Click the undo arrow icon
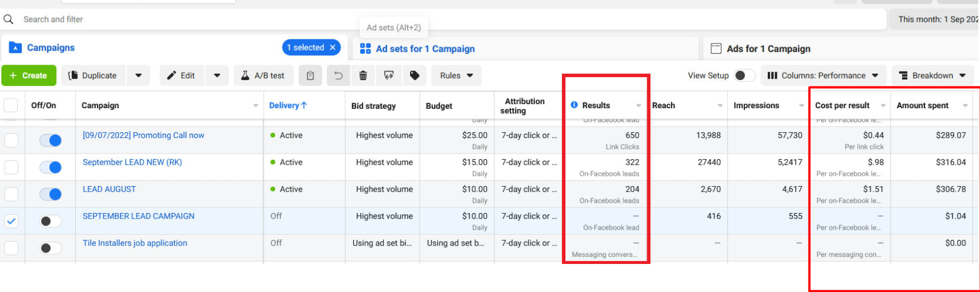980x292 pixels. point(338,76)
